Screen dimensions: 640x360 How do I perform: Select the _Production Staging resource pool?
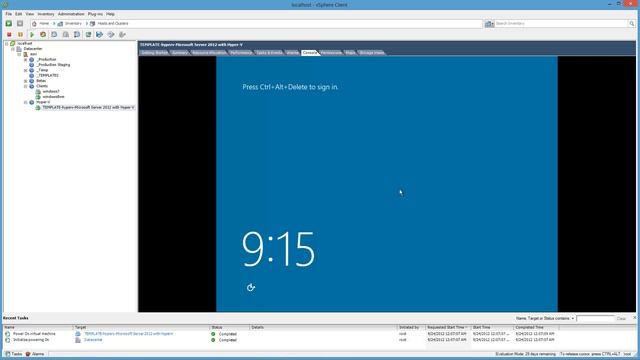point(53,65)
